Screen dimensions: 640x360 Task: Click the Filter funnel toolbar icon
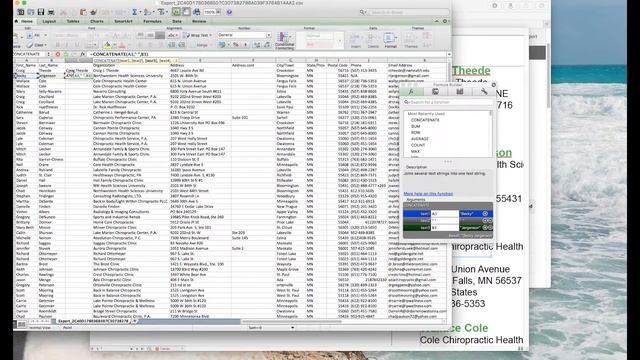tap(161, 12)
